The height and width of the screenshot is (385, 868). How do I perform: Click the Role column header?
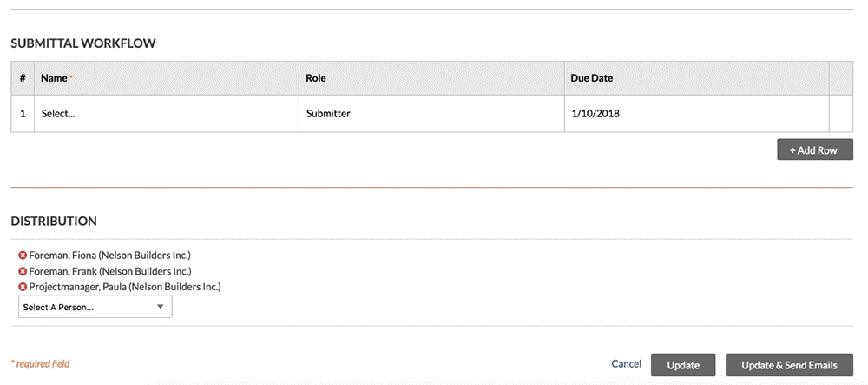click(316, 78)
